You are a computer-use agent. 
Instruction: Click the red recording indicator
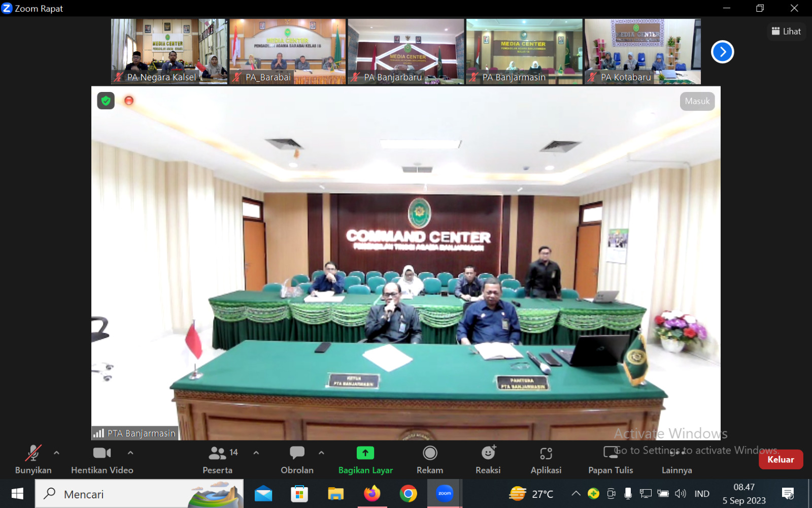click(129, 101)
